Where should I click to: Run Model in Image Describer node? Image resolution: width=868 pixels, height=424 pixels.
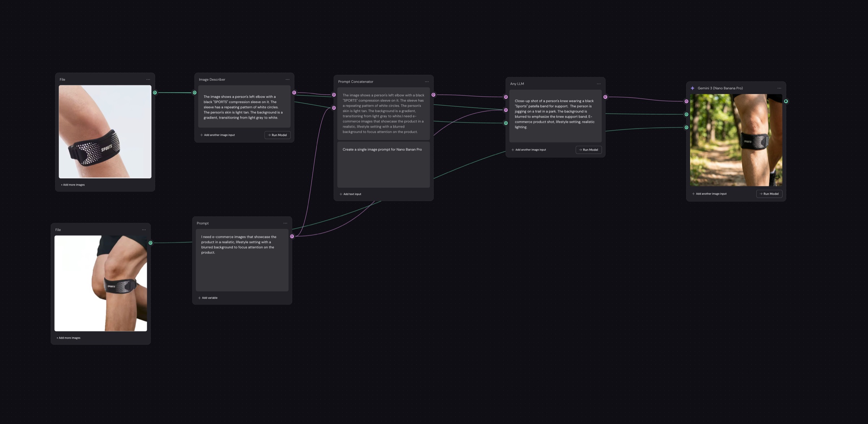(x=277, y=135)
